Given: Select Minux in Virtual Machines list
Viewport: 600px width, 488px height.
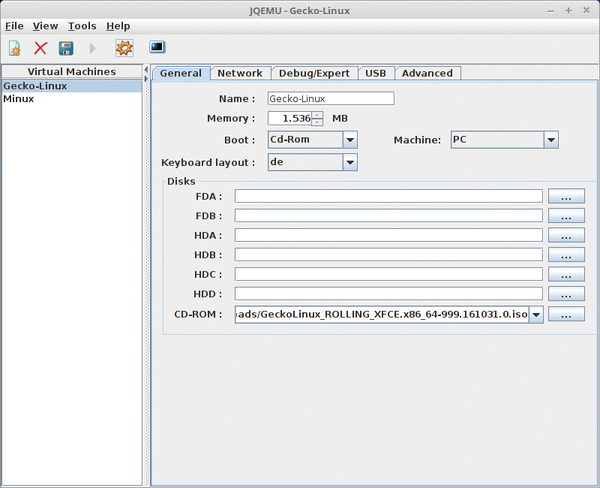Looking at the screenshot, I should pyautogui.click(x=72, y=99).
